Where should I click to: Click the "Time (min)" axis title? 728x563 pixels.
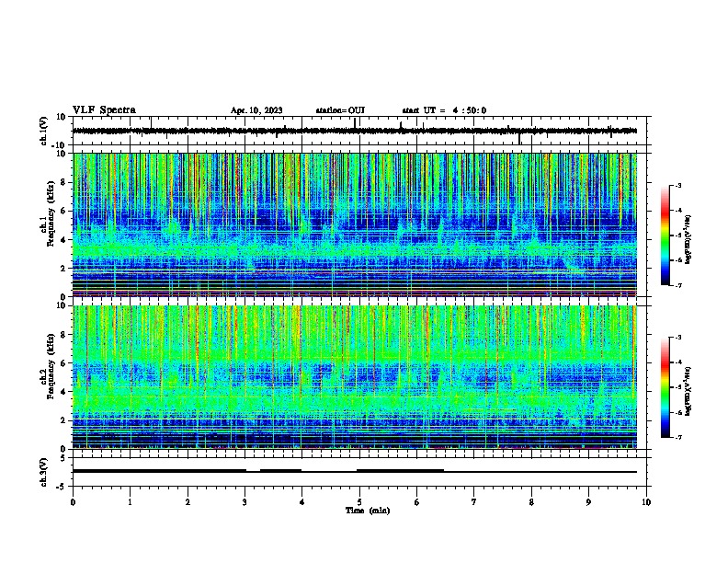click(368, 511)
